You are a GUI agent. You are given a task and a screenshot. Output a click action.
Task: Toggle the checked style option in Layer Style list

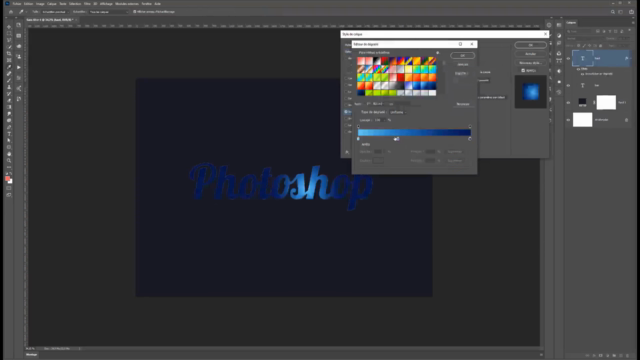[x=346, y=112]
